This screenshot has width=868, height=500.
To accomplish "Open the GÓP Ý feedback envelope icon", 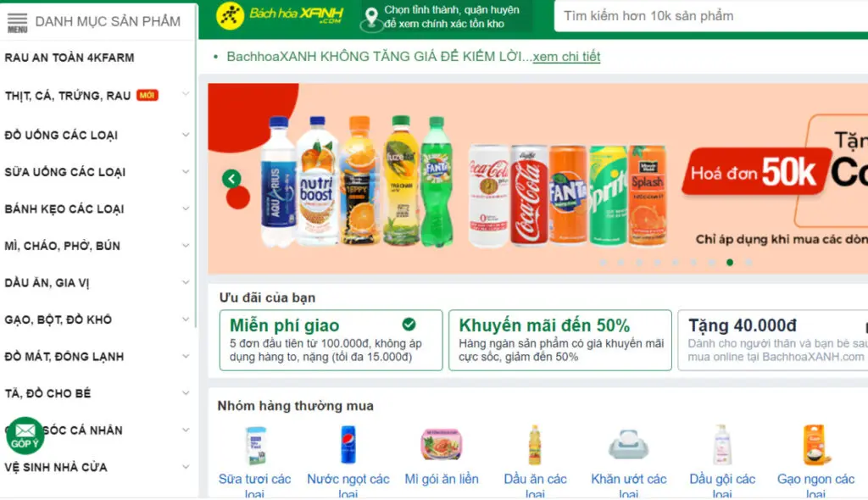I will pos(25,436).
